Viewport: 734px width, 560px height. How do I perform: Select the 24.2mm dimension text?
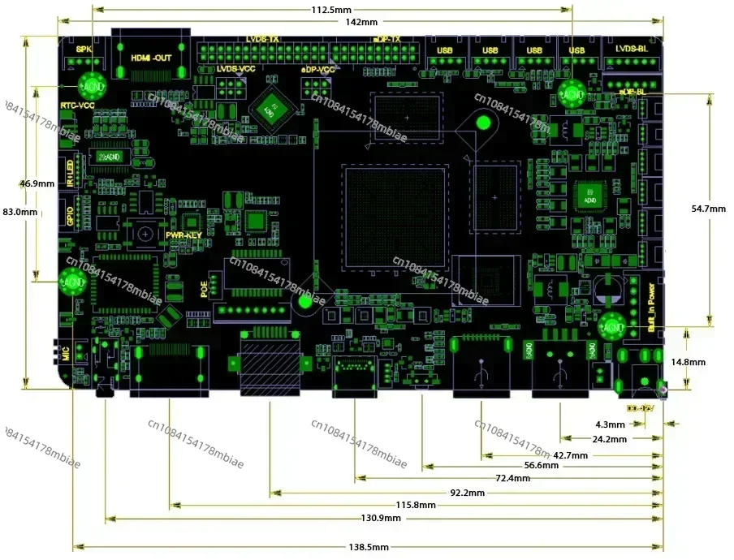click(610, 439)
